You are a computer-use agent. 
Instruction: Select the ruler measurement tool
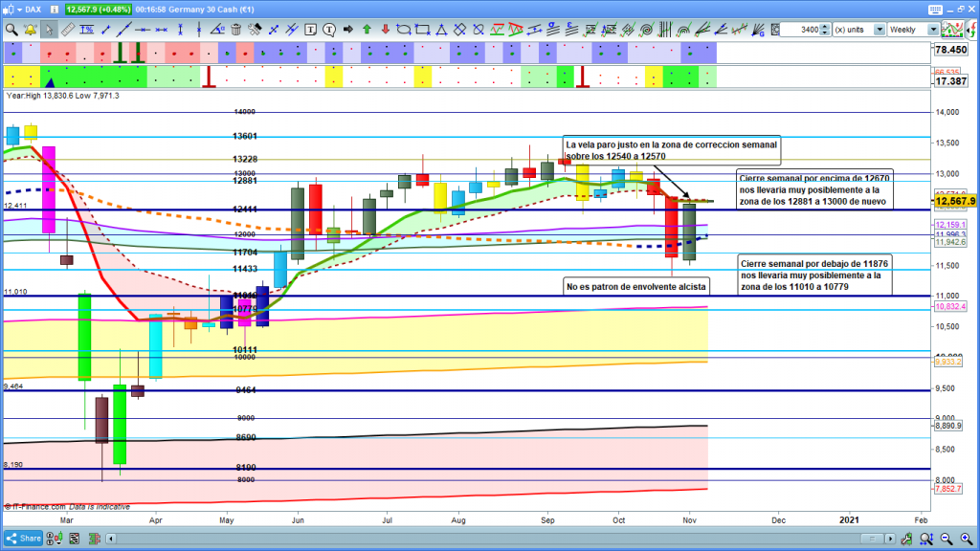pyautogui.click(x=67, y=30)
